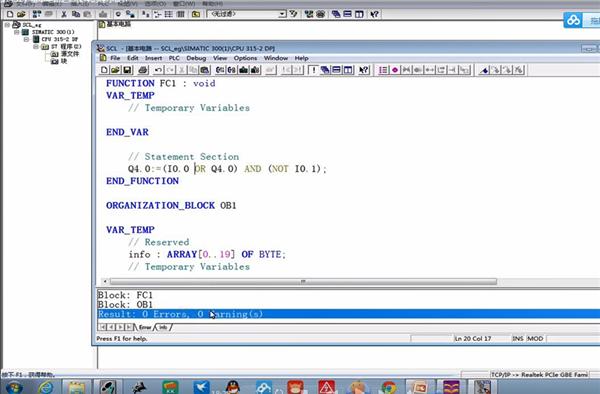This screenshot has width=600, height=394.
Task: Open the Help menu in SCL editor
Action: 301,58
